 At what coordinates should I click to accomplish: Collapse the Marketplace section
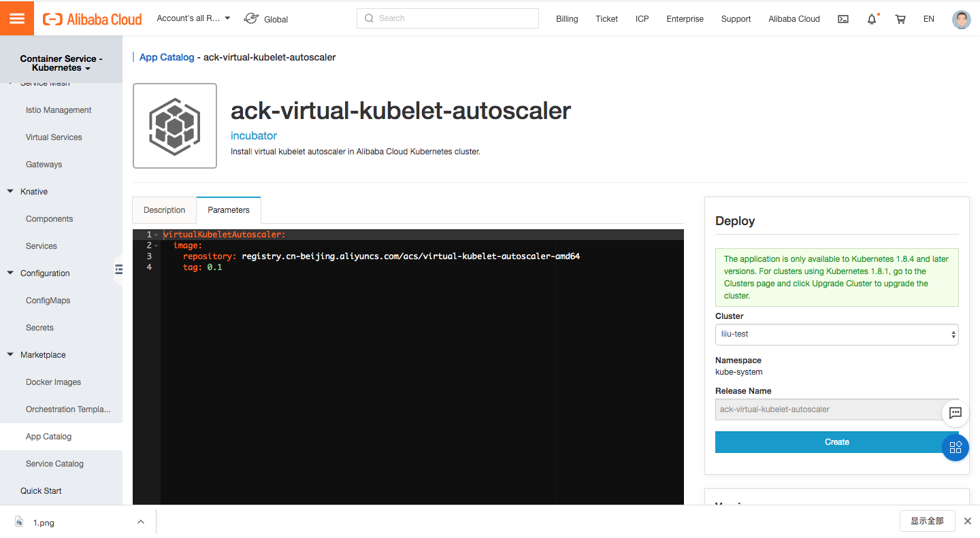click(x=10, y=355)
